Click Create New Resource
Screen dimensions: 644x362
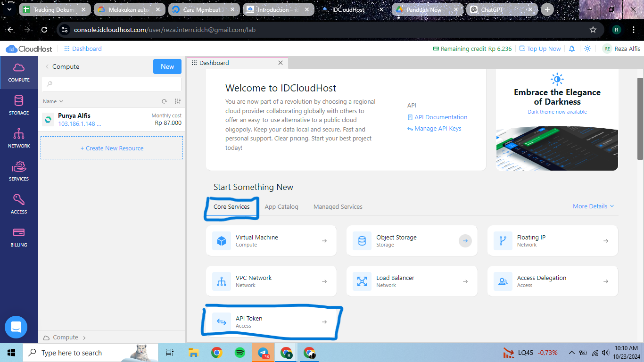tap(112, 148)
